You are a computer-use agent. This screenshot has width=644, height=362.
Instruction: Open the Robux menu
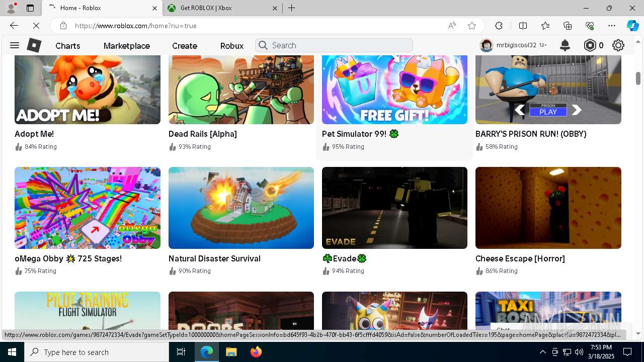(x=232, y=46)
